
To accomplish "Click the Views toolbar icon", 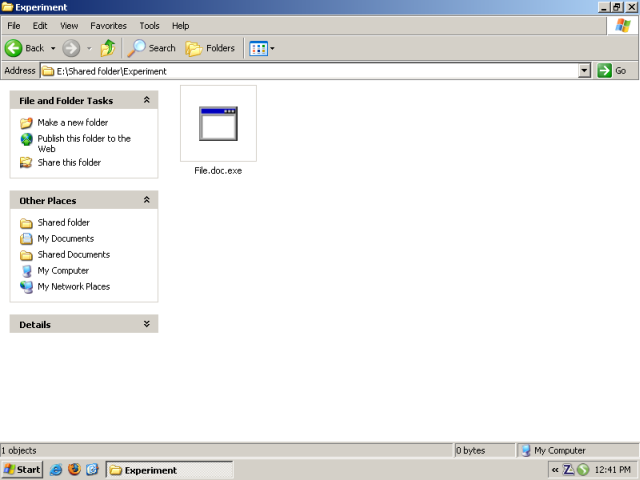I will [258, 49].
